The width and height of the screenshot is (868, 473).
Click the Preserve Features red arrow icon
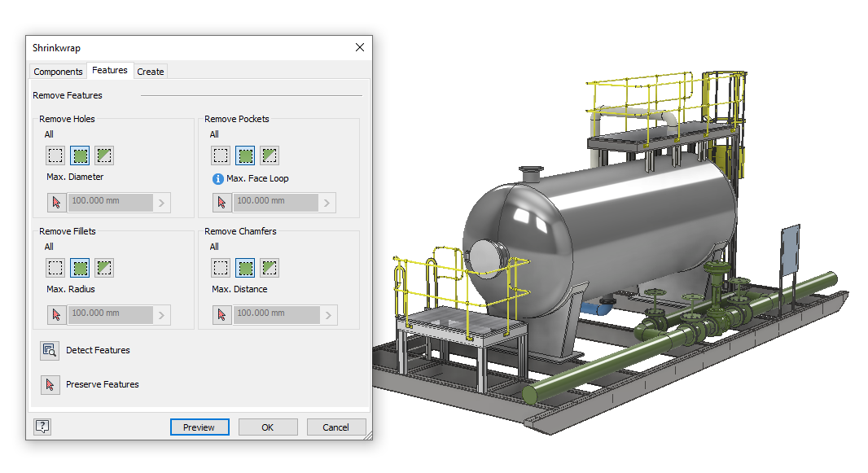click(x=49, y=384)
